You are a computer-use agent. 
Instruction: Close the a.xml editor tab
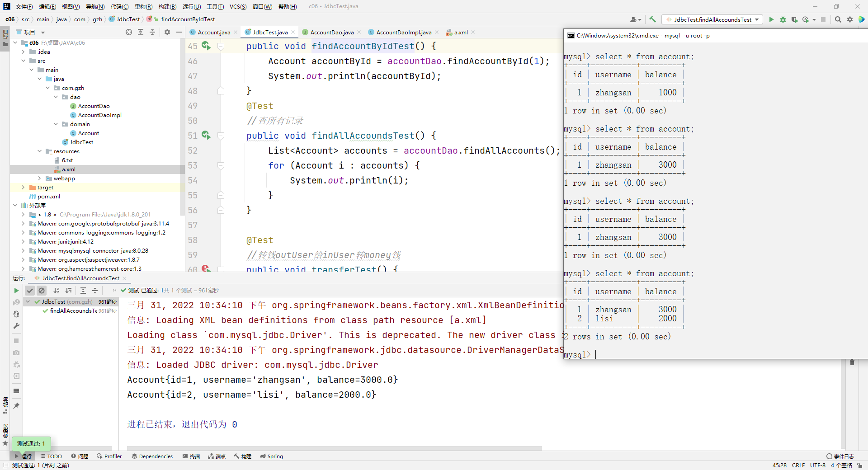(x=473, y=32)
